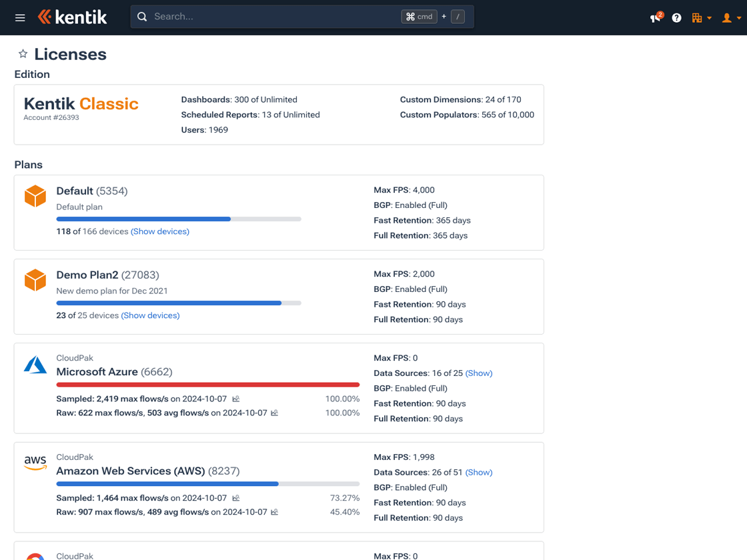Image resolution: width=747 pixels, height=560 pixels.
Task: Show devices for the Default plan
Action: (x=159, y=231)
